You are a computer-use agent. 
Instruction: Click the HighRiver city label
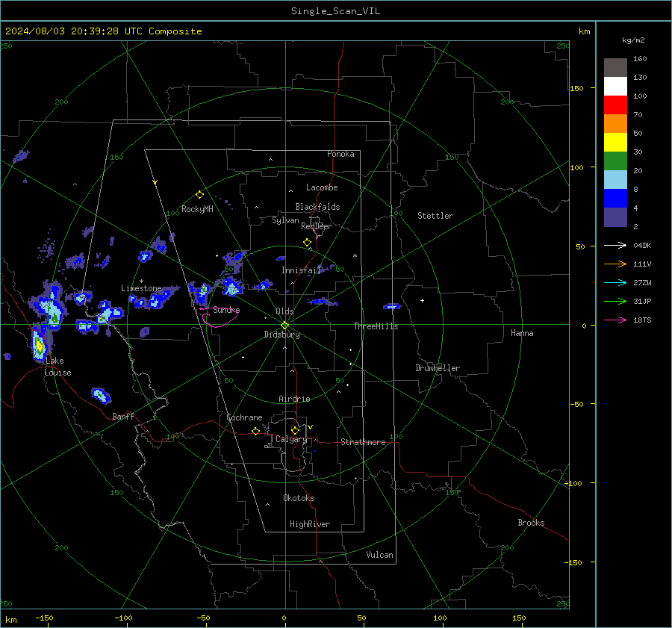pos(310,524)
